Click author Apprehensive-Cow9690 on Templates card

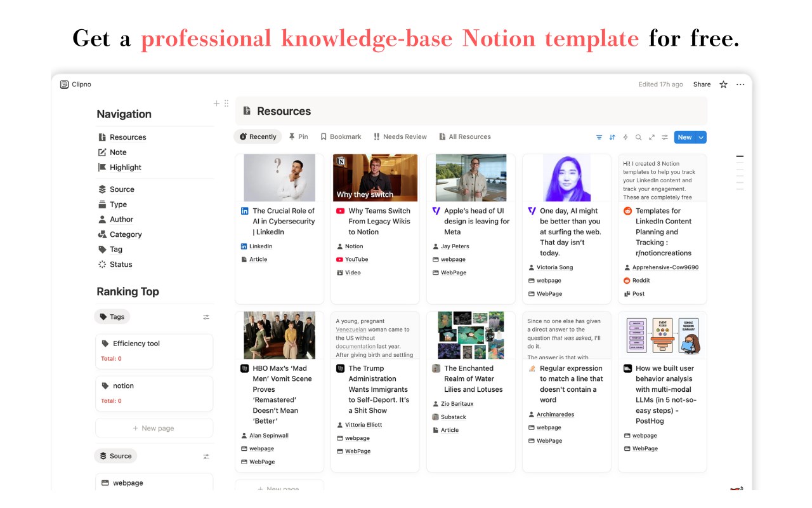click(x=665, y=267)
